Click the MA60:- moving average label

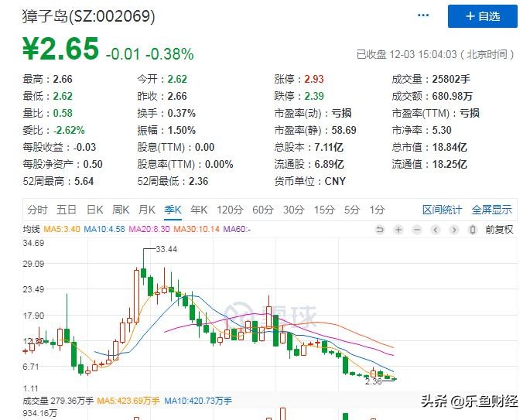pyautogui.click(x=237, y=229)
